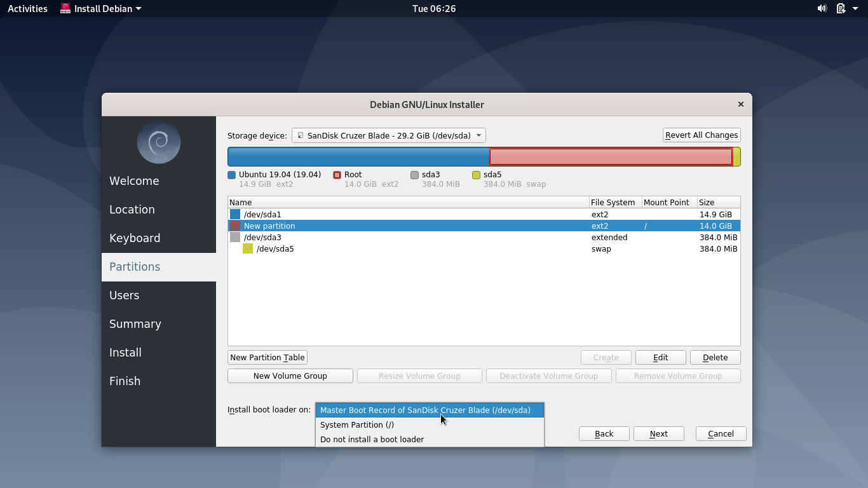This screenshot has width=868, height=488.
Task: Click the Deactivate Volume Group button
Action: point(549,376)
